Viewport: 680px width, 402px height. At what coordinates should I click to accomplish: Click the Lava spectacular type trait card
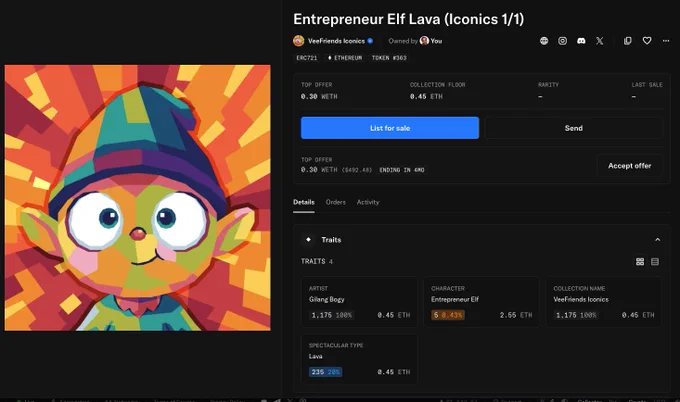pos(360,359)
